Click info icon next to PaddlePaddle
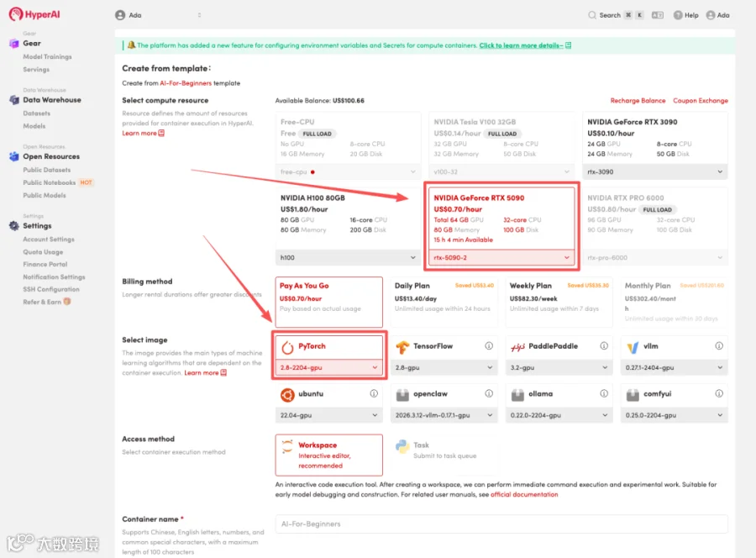Image resolution: width=756 pixels, height=558 pixels. coord(604,345)
